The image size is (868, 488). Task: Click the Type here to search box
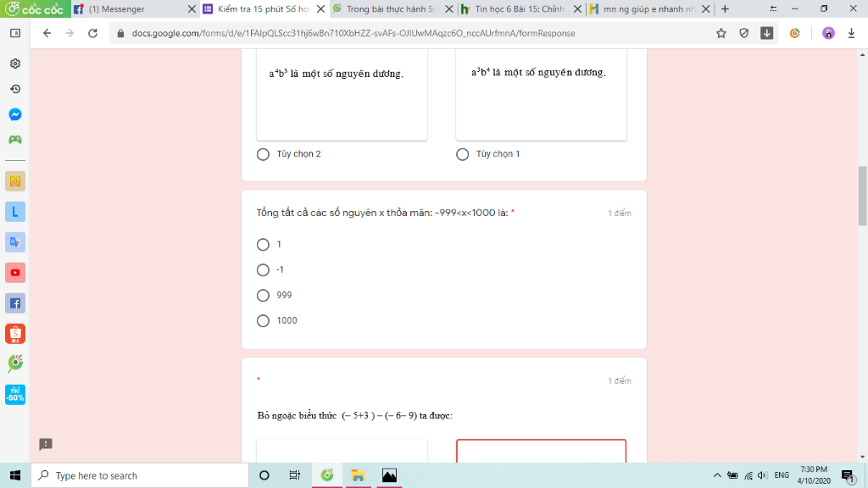click(x=140, y=475)
